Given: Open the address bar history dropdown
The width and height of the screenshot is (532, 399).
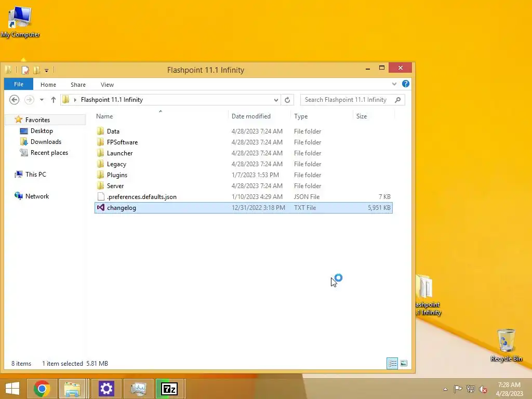Looking at the screenshot, I should 276,100.
